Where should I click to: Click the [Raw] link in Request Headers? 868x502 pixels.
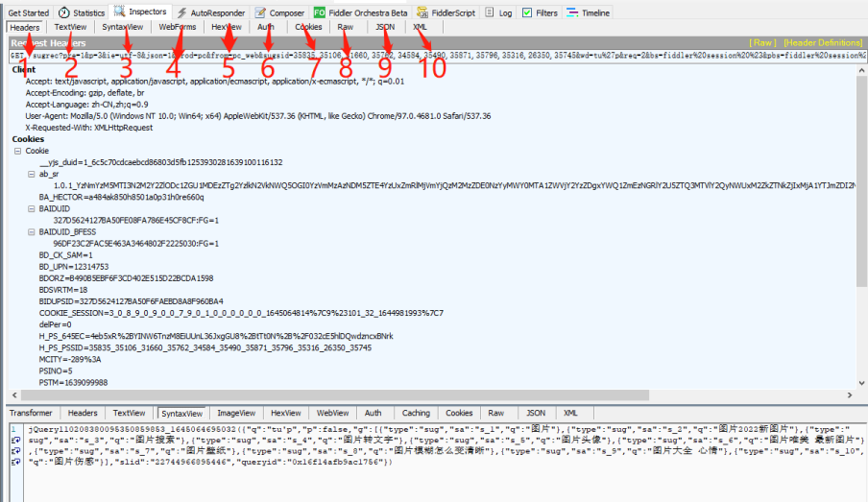point(762,42)
